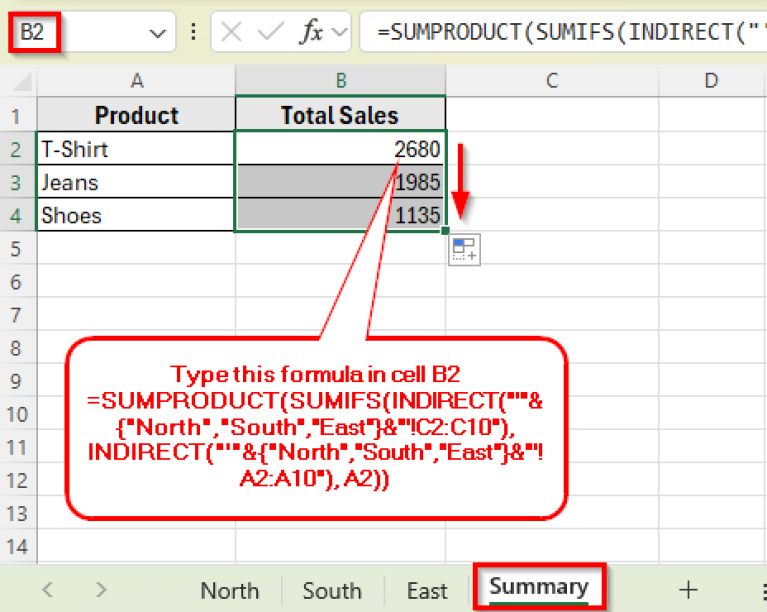Select the Summary sheet tab
The image size is (767, 612).
538,588
